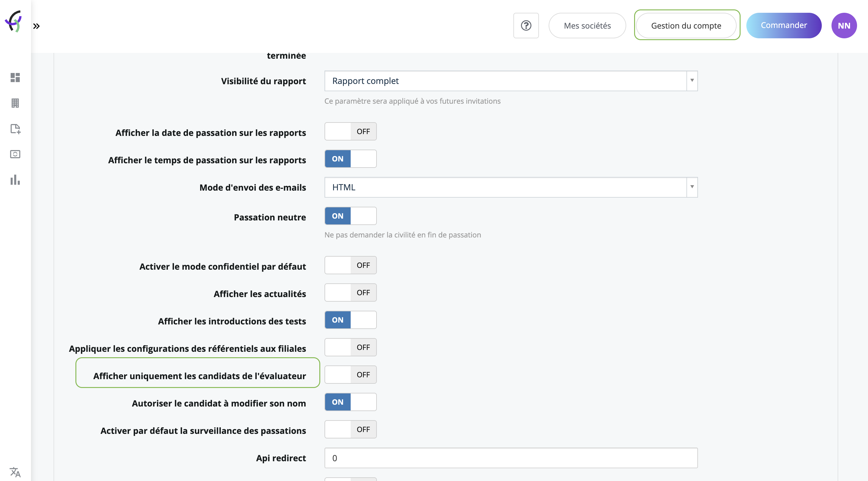The height and width of the screenshot is (481, 868).
Task: Enable Afficher uniquement les candidats de l'évaluateur
Action: tap(350, 375)
